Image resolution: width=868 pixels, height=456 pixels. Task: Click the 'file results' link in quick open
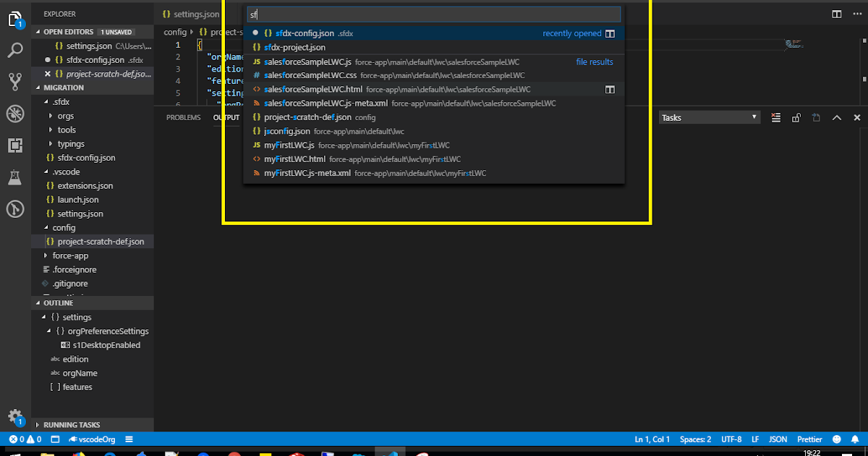click(x=595, y=62)
